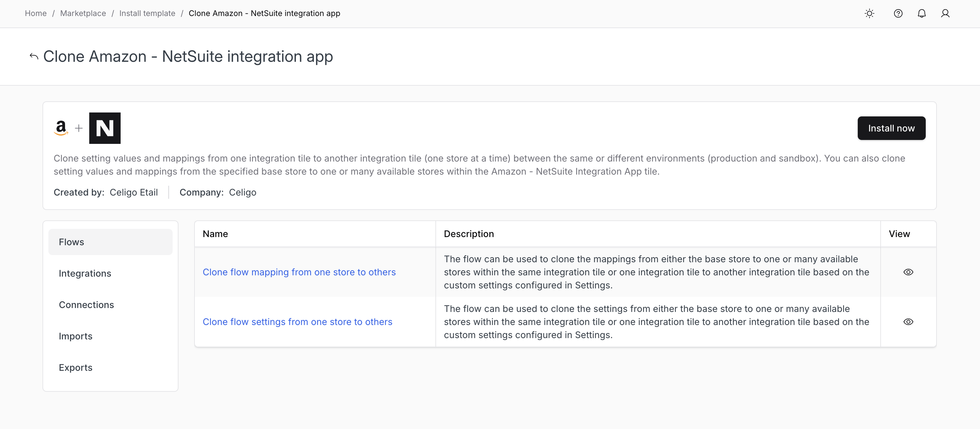The width and height of the screenshot is (980, 429).
Task: Go to Install template in the breadcrumb
Action: (147, 13)
